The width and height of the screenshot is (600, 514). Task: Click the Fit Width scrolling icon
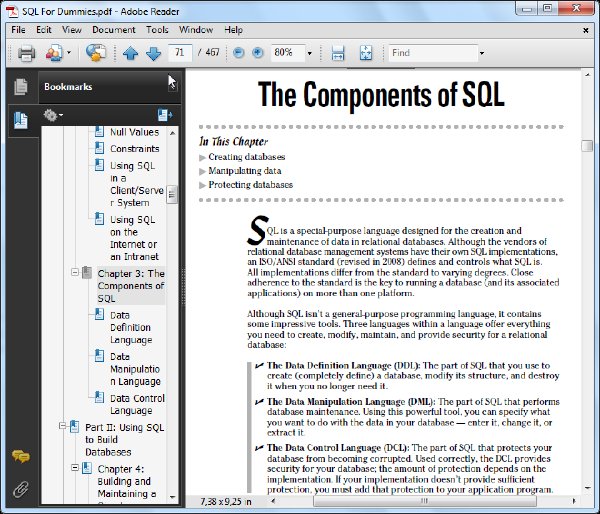click(338, 53)
